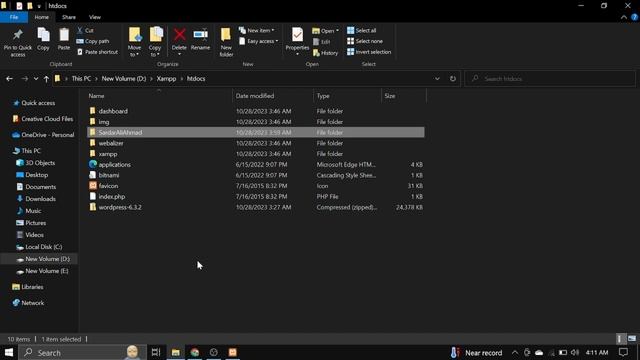This screenshot has height=360, width=640.
Task: Expand address bar history dropdown
Action: [x=437, y=79]
